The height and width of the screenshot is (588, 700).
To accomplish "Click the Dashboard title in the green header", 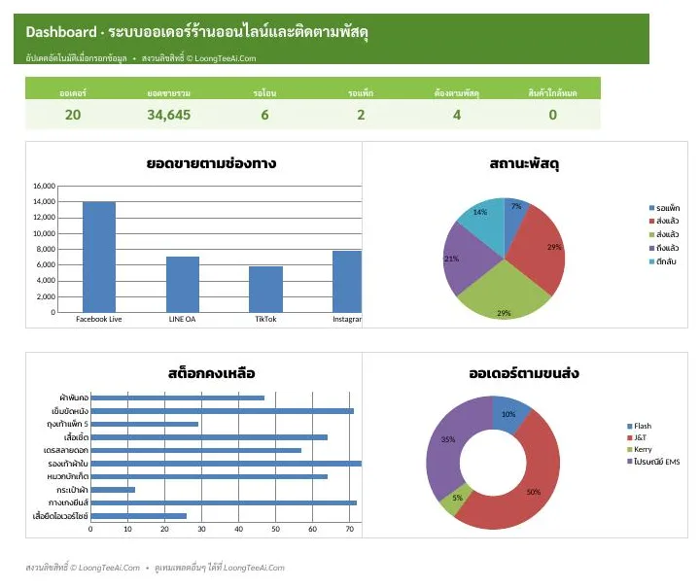I will tap(196, 32).
